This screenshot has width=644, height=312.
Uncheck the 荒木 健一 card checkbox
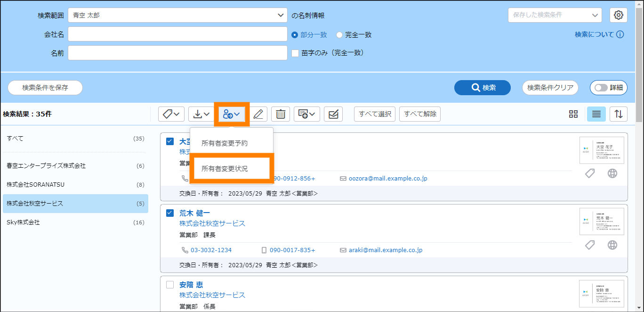(x=170, y=213)
